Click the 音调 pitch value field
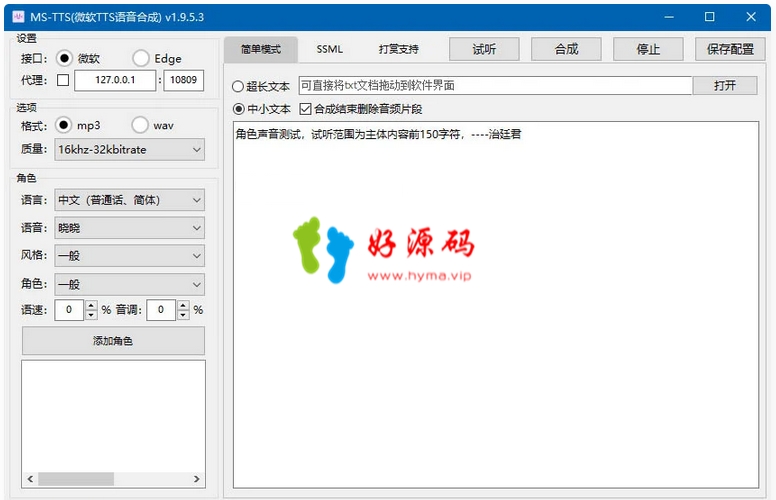Screen dimensions: 776x500 [x=161, y=310]
